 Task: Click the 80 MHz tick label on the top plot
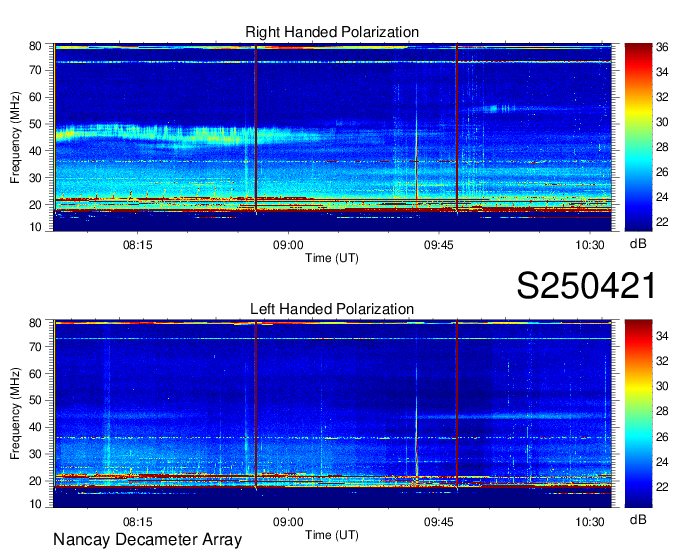coord(35,46)
